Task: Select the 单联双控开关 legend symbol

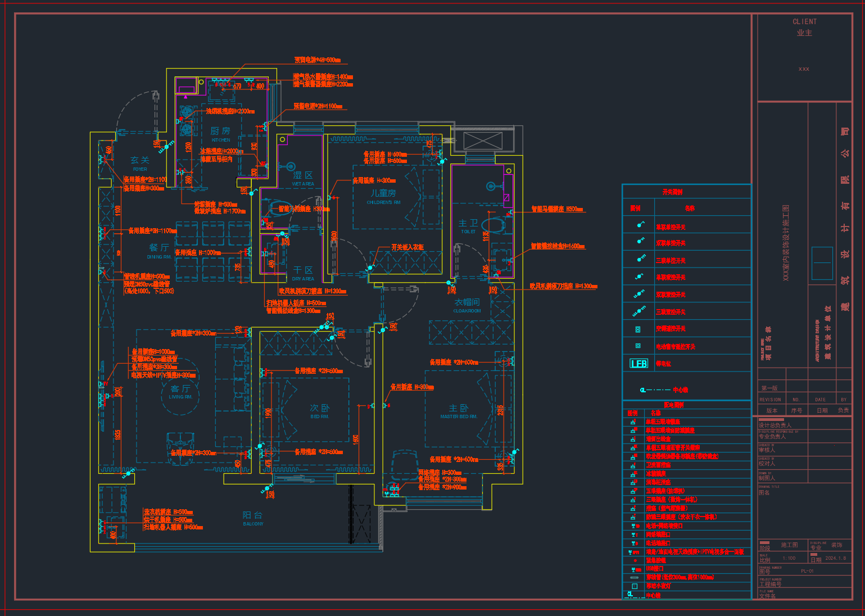Action: click(x=639, y=276)
